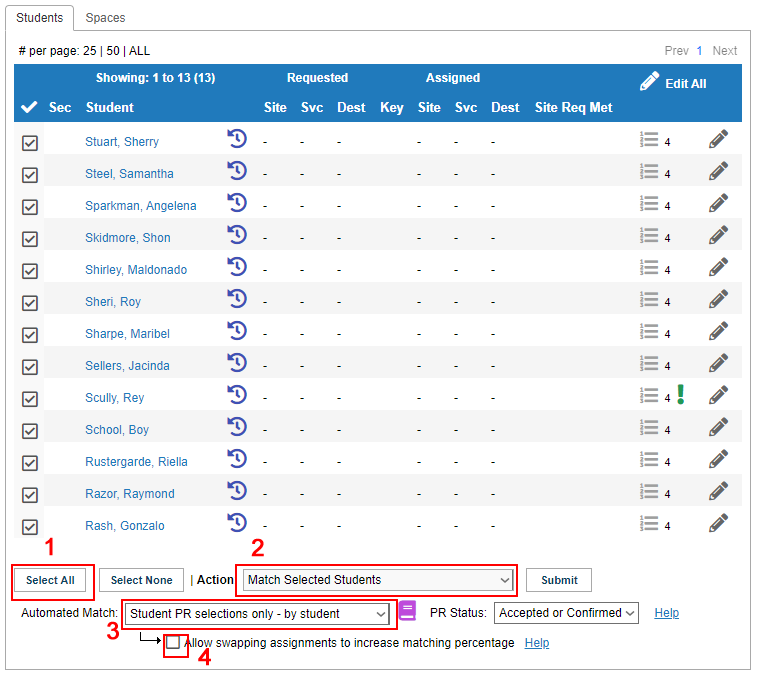This screenshot has width=758, height=679.
Task: Open Help link for swapping assignments
Action: pos(537,643)
